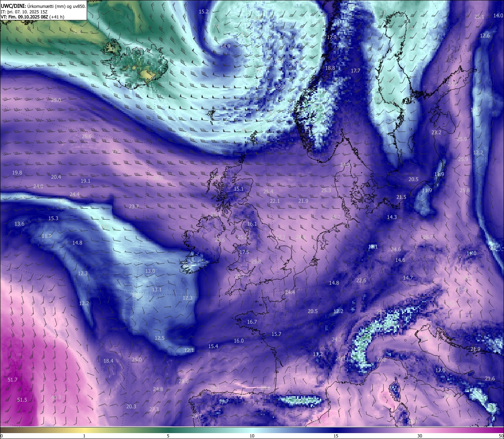Click the 15.7 value over France
Viewport: 504px width, 439px height.
tap(276, 334)
